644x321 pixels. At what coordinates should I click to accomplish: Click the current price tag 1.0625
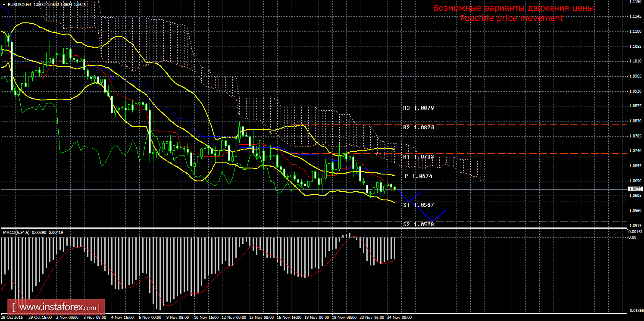(635, 189)
